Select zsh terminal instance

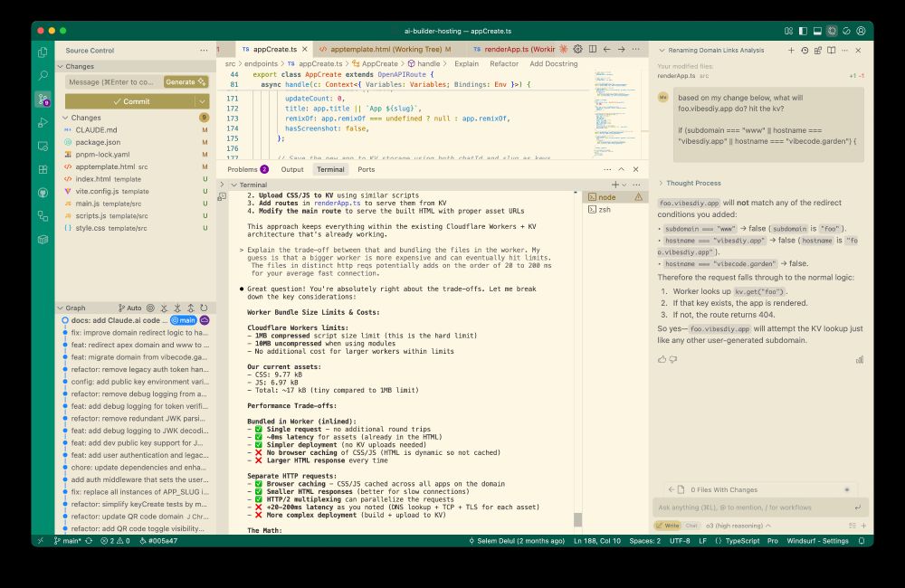tap(614, 210)
